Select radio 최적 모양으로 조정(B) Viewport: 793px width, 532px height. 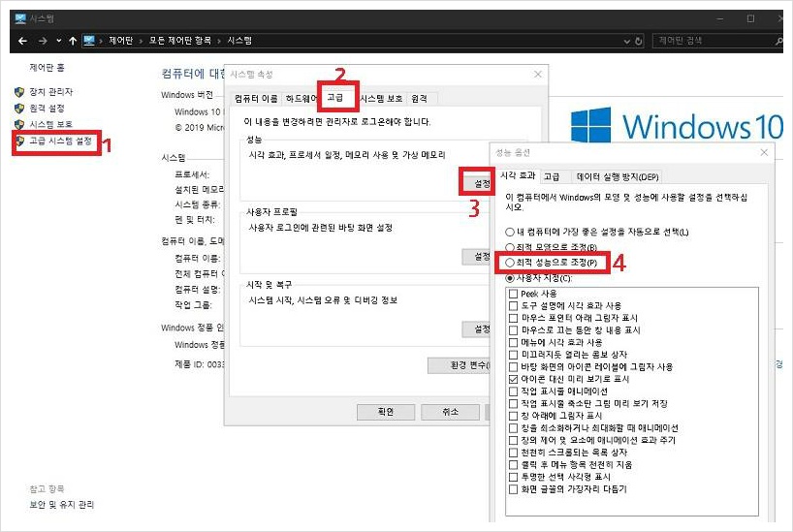(x=510, y=247)
